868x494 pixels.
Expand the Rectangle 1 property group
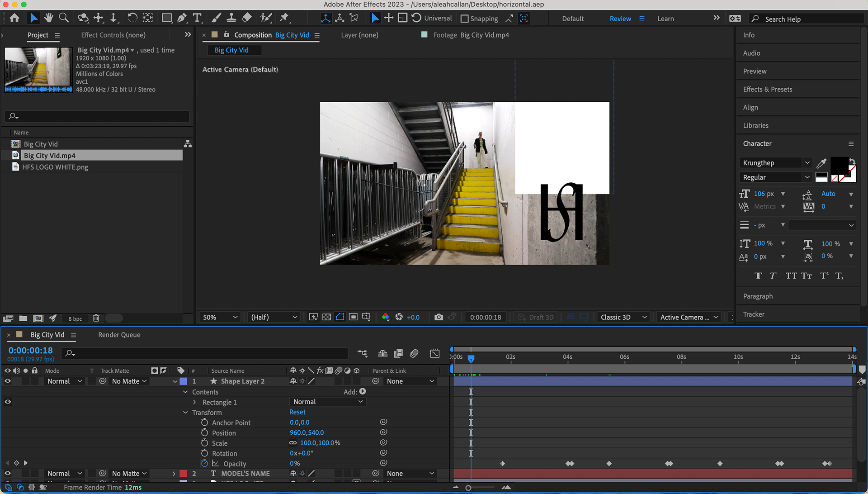[194, 402]
